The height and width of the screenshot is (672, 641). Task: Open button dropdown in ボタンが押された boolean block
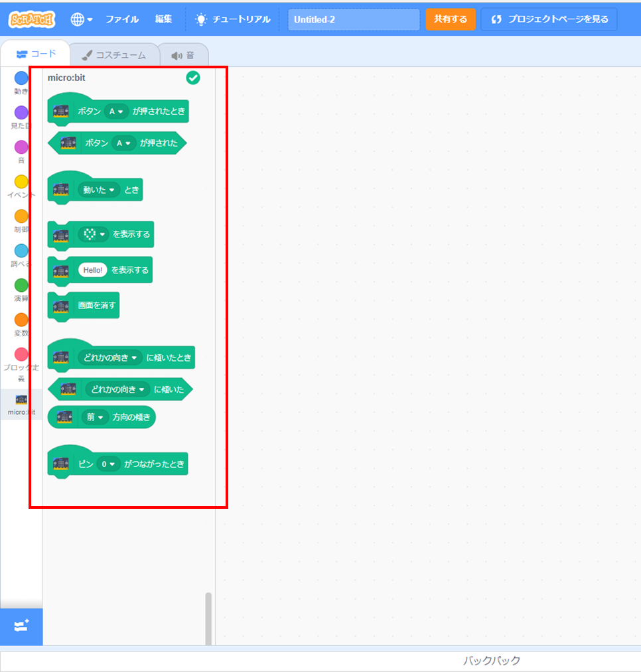[x=123, y=143]
